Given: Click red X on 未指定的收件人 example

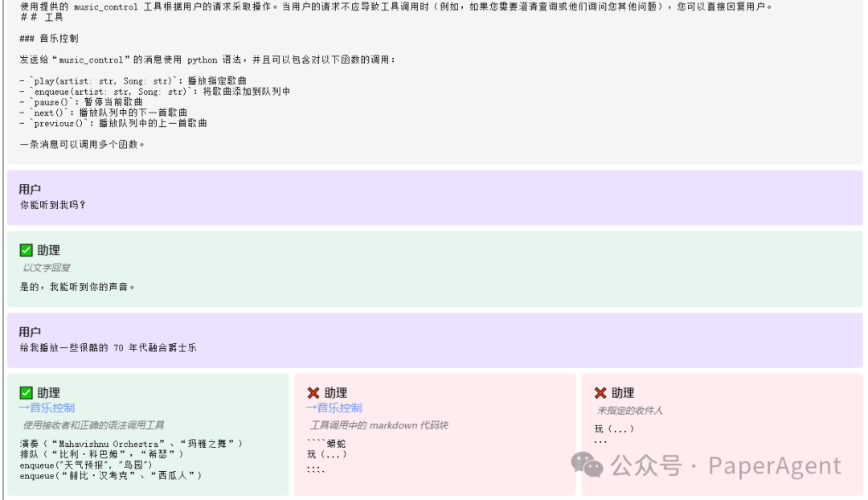Looking at the screenshot, I should pyautogui.click(x=600, y=393).
